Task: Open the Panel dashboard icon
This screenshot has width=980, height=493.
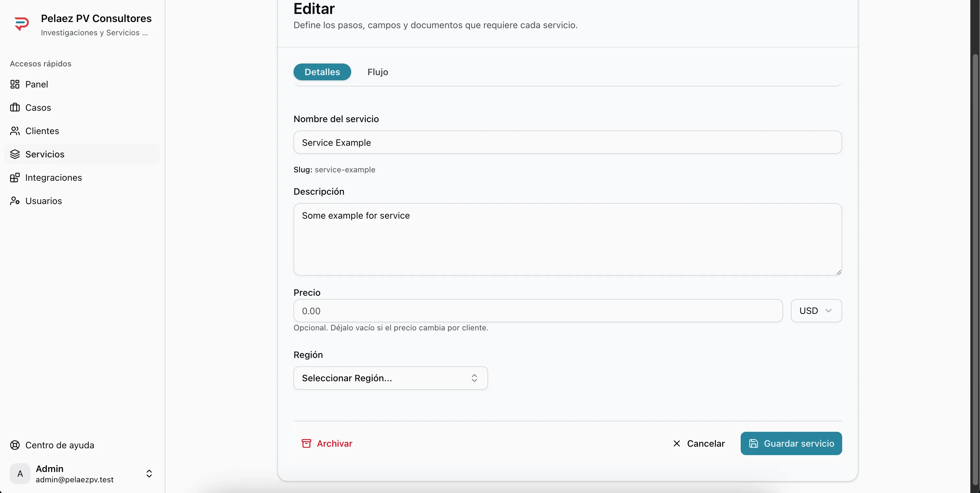Action: 15,85
